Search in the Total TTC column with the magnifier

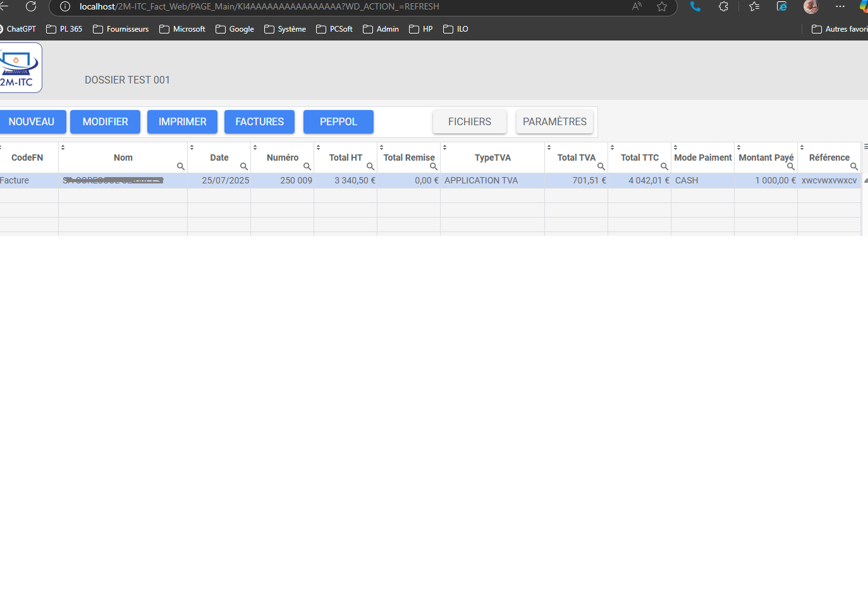(x=664, y=166)
